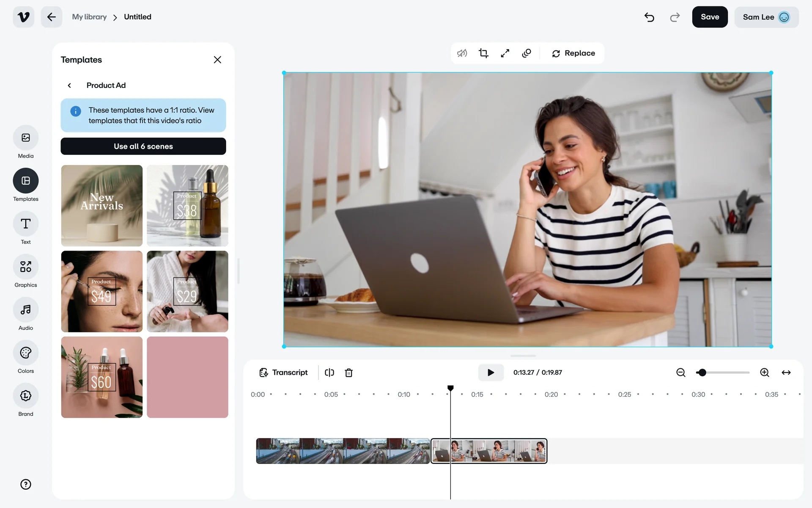Open the Brand kit panel
Image resolution: width=812 pixels, height=508 pixels.
click(26, 396)
